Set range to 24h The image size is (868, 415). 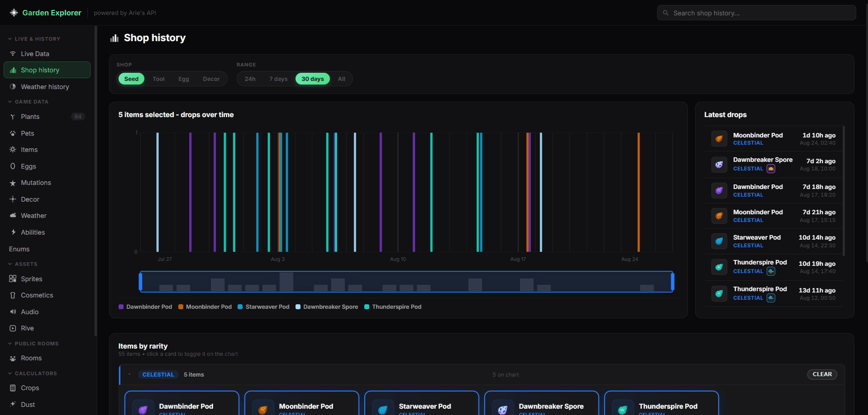click(250, 79)
